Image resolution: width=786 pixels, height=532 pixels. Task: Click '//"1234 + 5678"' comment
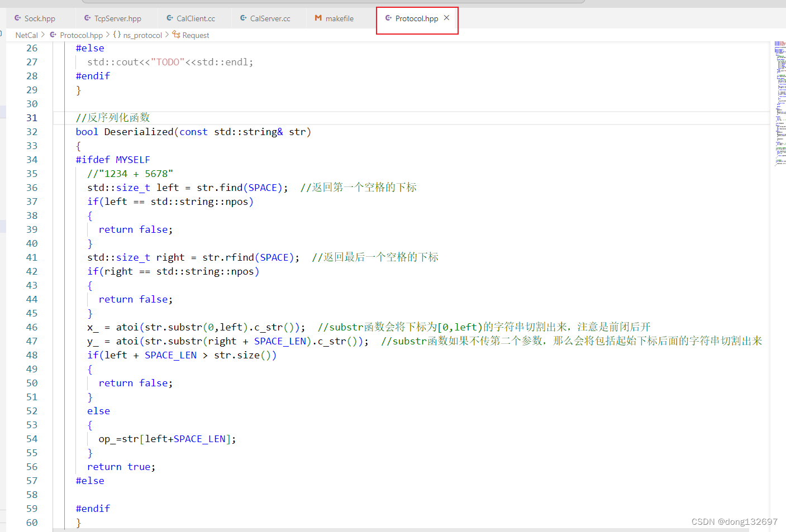130,174
